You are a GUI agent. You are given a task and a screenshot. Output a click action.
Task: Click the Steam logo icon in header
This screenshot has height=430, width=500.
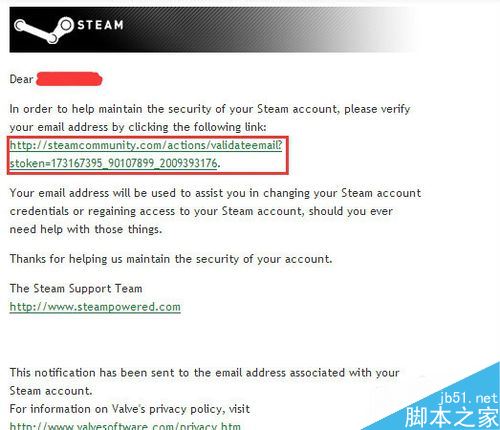(x=44, y=30)
